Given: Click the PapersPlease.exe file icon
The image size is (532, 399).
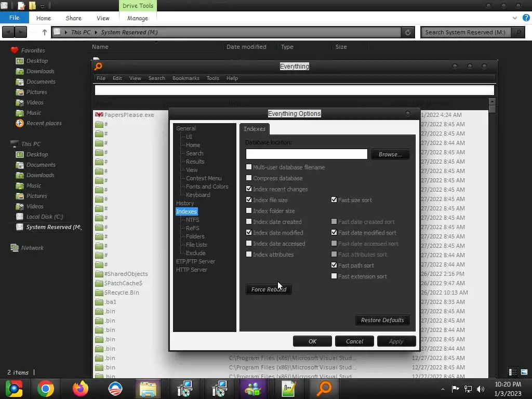Looking at the screenshot, I should click(x=99, y=115).
